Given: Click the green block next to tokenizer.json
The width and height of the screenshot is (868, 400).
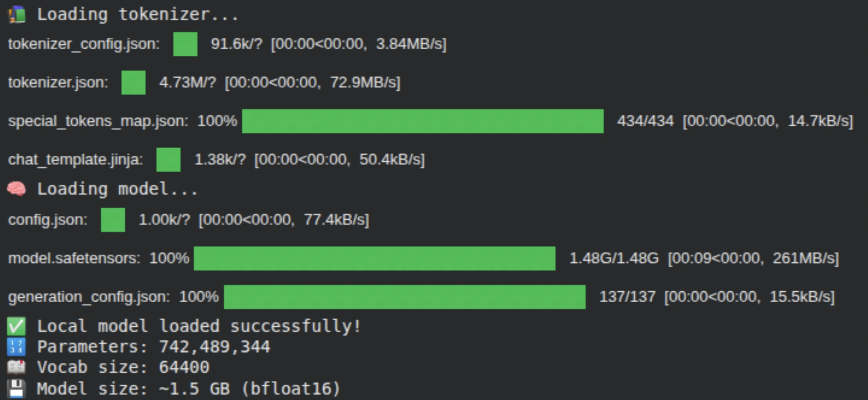Looking at the screenshot, I should click(134, 82).
